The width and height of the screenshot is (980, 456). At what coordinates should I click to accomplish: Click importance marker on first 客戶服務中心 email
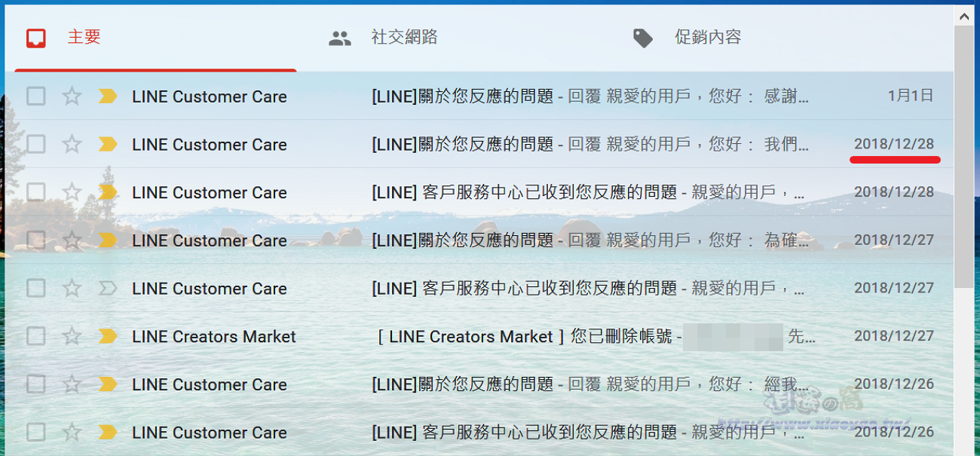tap(108, 191)
